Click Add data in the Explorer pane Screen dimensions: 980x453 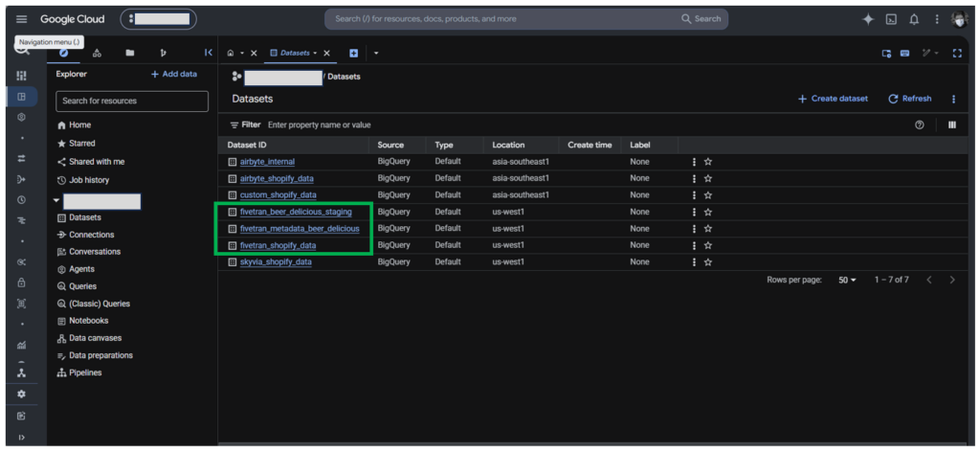[174, 74]
